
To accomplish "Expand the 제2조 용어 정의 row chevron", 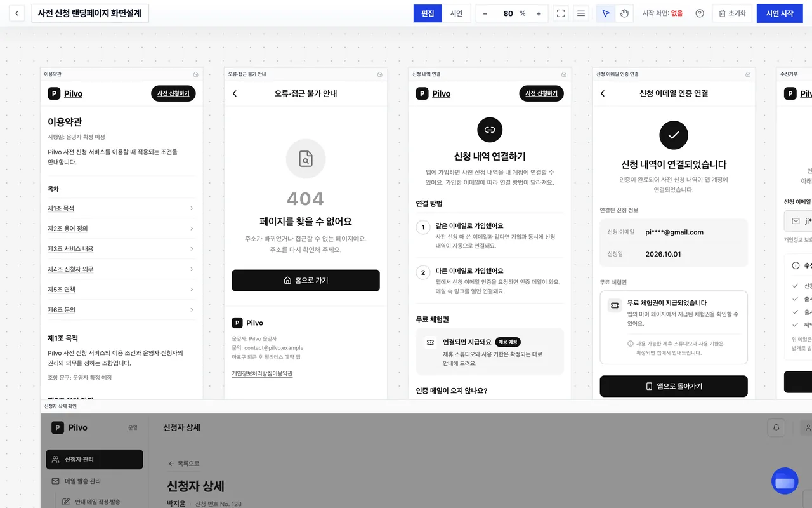I will click(x=192, y=229).
